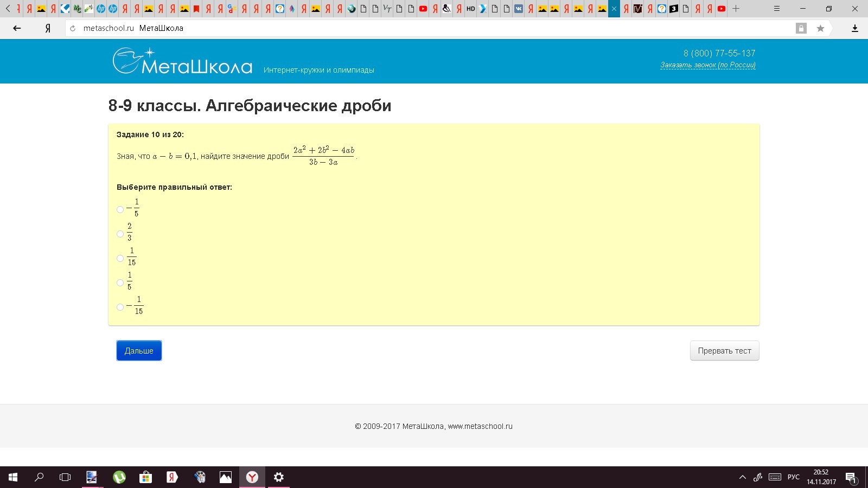This screenshot has width=868, height=488.
Task: Click the Дальше button
Action: pos(139,351)
